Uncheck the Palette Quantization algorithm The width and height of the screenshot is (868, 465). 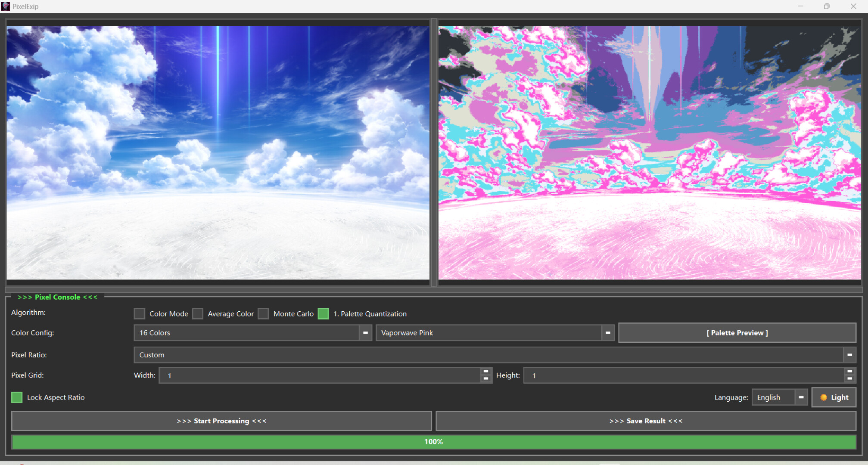(x=324, y=313)
